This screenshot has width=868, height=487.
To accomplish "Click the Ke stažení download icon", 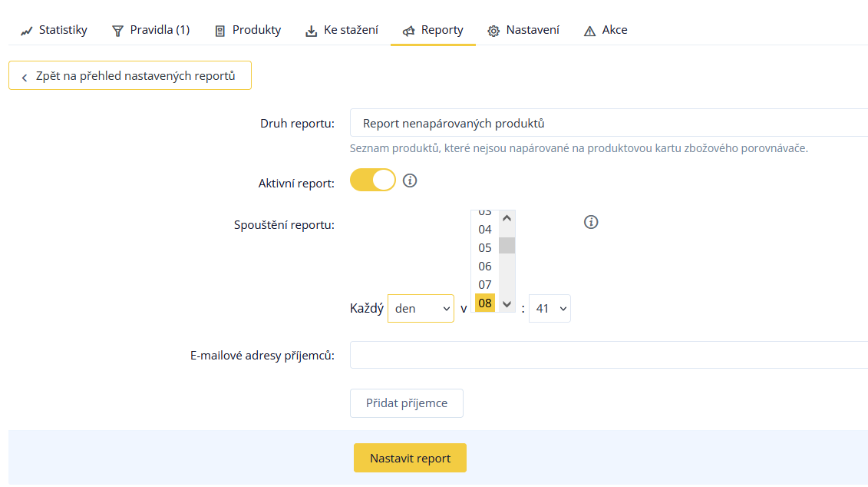I will coord(311,31).
